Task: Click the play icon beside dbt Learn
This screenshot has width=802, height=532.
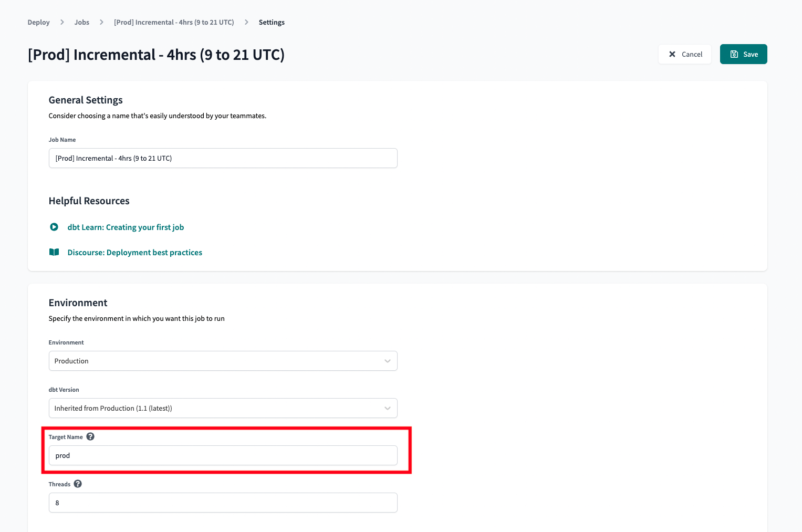Action: pos(54,227)
